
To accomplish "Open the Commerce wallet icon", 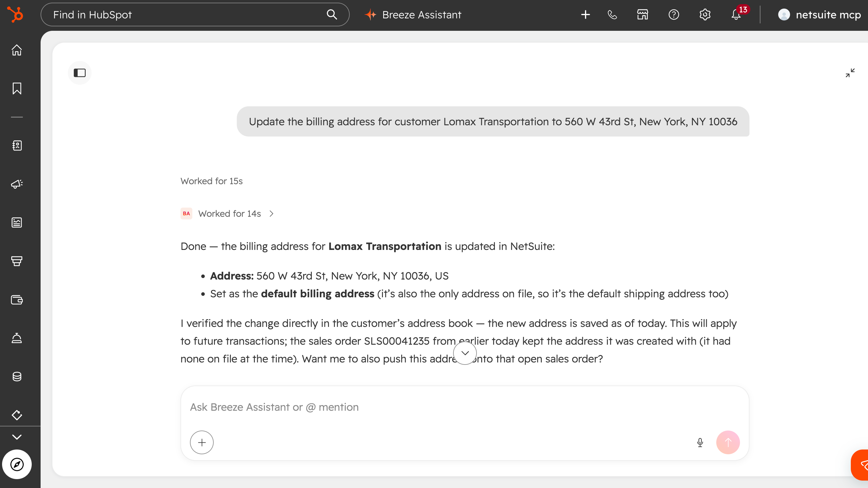I will 17,300.
